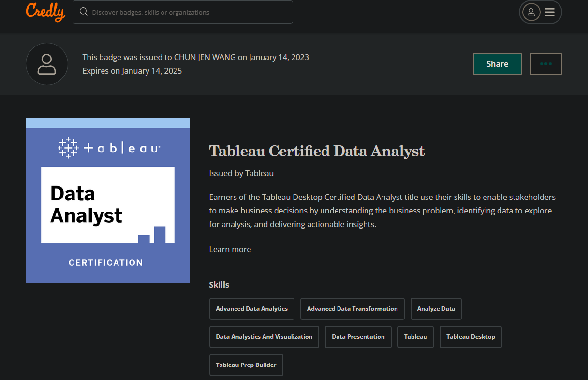Click the Share button
The width and height of the screenshot is (588, 380).
(497, 64)
